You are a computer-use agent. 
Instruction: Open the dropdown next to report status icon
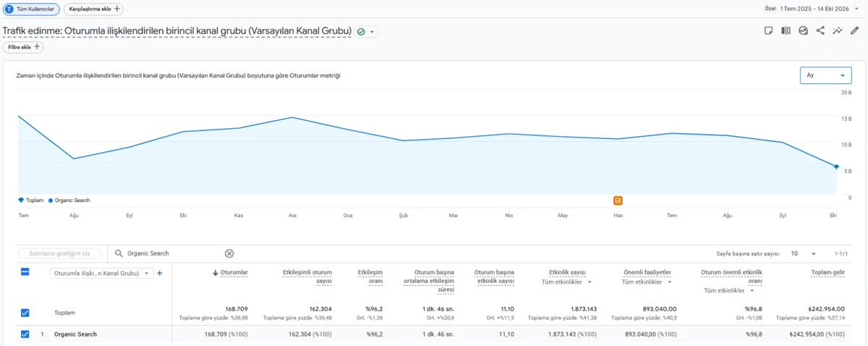(373, 32)
